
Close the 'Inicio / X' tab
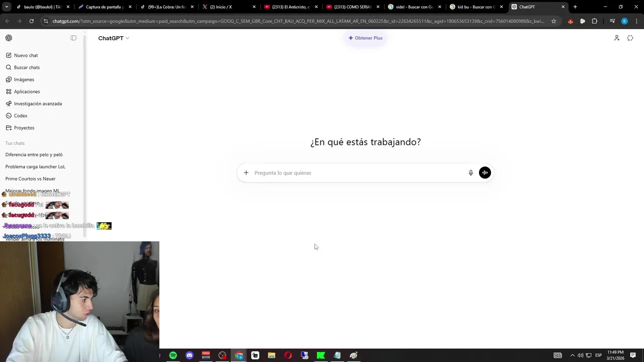pyautogui.click(x=254, y=7)
